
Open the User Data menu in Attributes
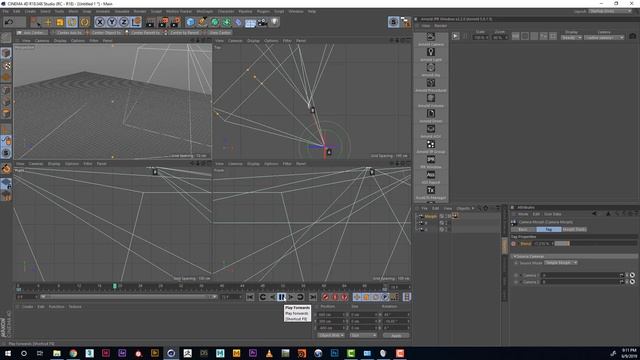coord(553,214)
